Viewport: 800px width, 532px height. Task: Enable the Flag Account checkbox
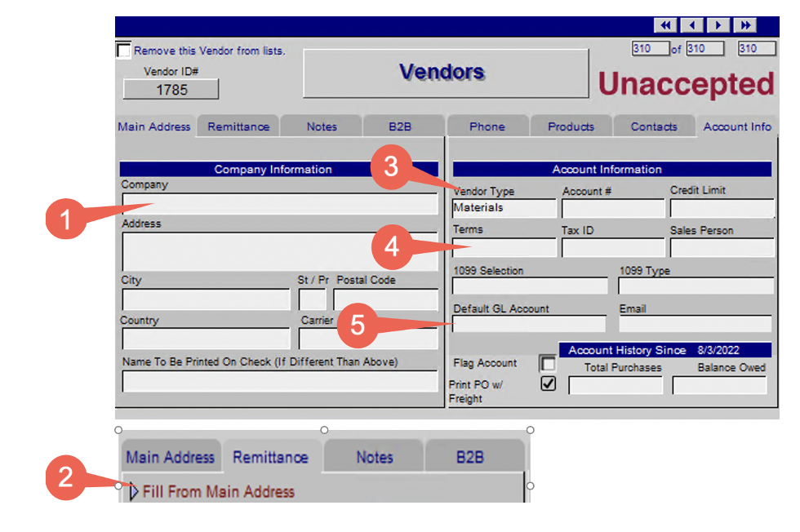click(x=548, y=364)
